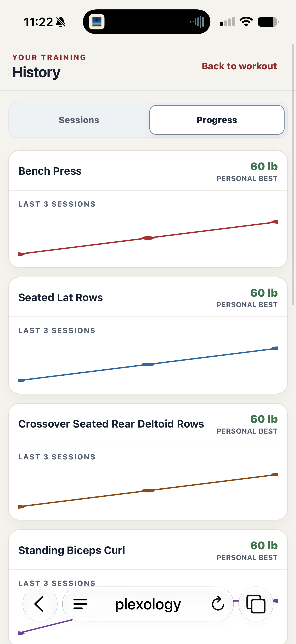Tap the plexology address bar text
The image size is (296, 644).
148,604
